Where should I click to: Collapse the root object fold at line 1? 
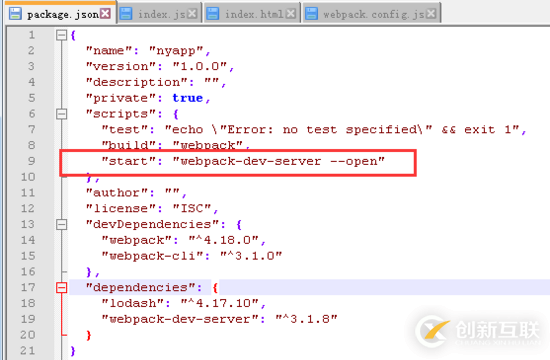[x=61, y=35]
